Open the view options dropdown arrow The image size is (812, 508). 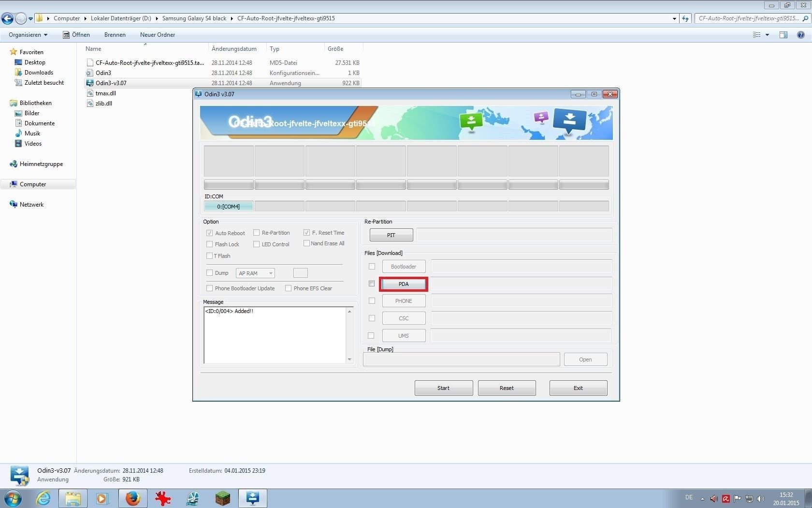click(767, 35)
